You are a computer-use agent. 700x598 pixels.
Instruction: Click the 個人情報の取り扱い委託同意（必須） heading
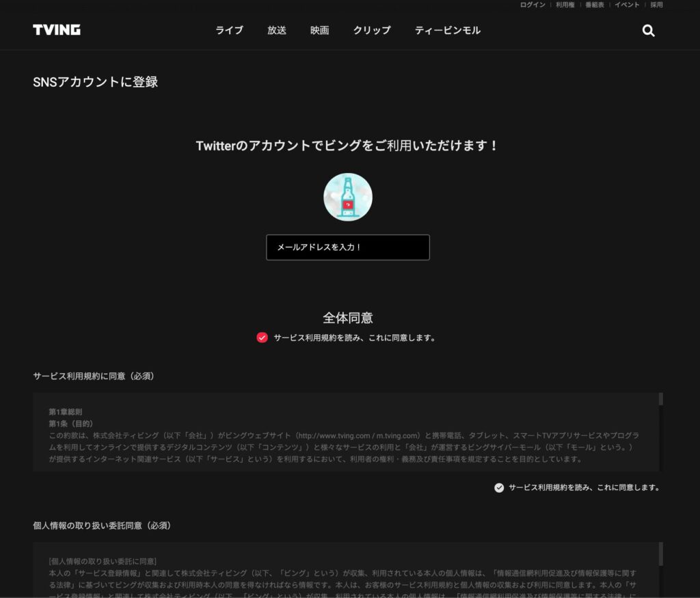[x=103, y=526]
